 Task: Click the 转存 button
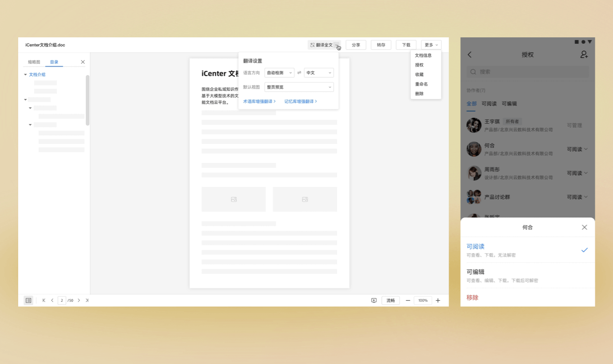[381, 45]
